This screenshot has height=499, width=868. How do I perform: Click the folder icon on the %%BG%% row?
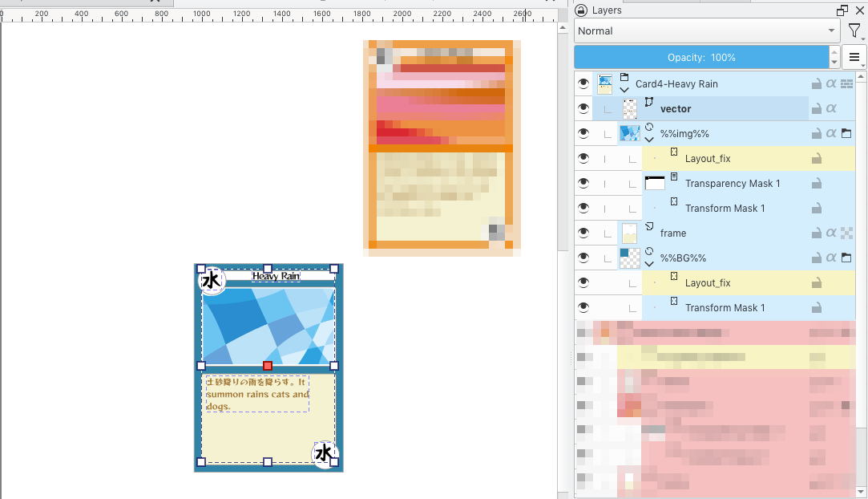(846, 258)
